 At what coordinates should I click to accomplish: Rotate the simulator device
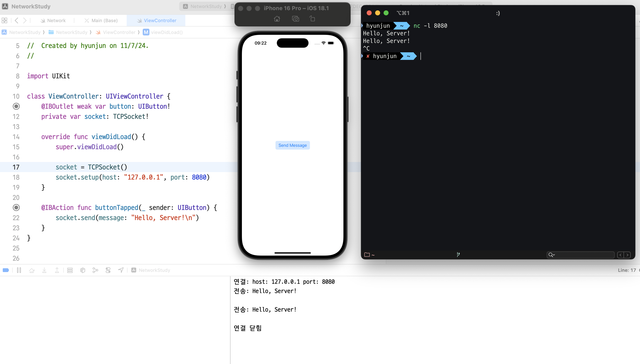[312, 19]
